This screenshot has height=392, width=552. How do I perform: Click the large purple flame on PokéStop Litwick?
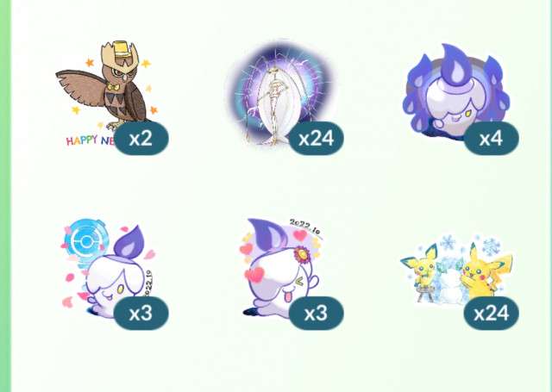131,243
